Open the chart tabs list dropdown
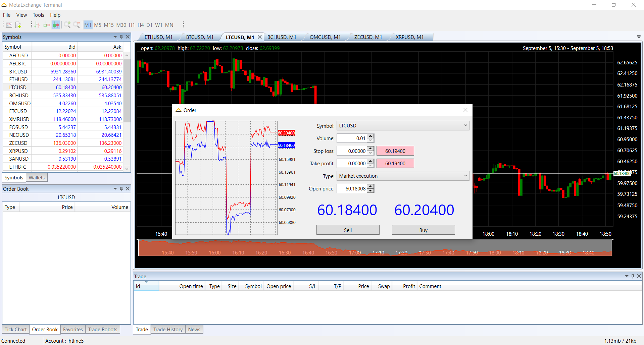Image resolution: width=644 pixels, height=345 pixels. tap(639, 37)
